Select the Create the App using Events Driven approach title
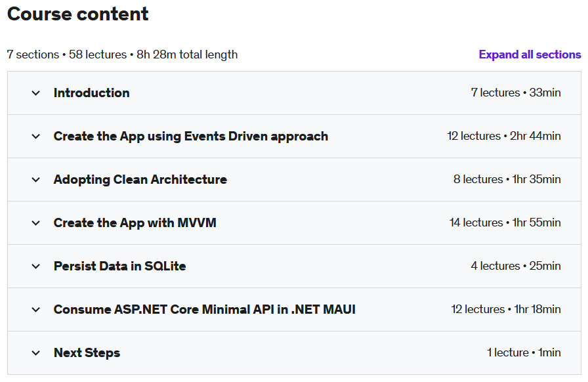Screen dimensions: 588x382 click(191, 137)
